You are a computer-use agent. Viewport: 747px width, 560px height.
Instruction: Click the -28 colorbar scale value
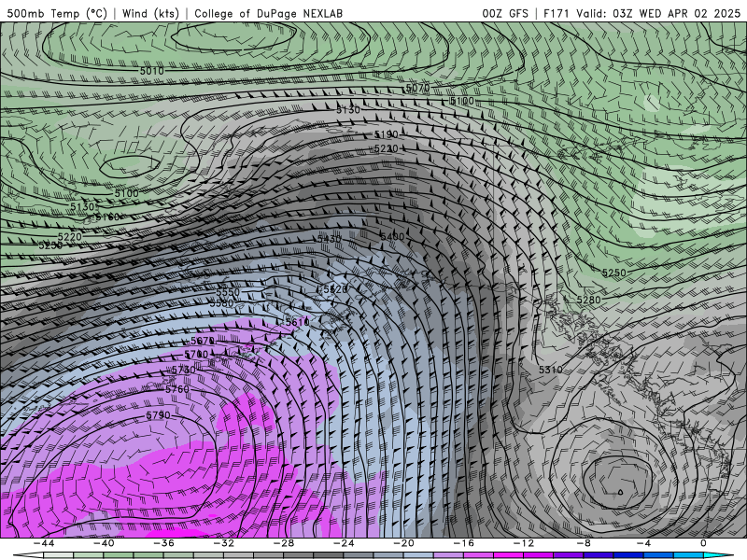(284, 543)
